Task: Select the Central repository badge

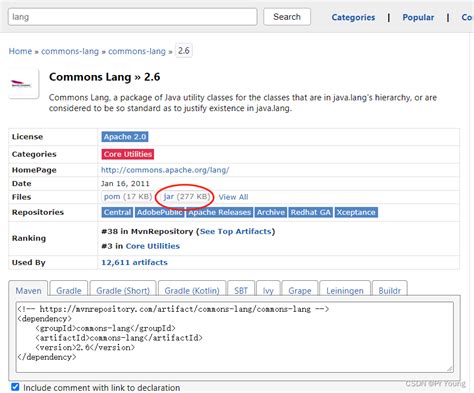Action: 117,212
